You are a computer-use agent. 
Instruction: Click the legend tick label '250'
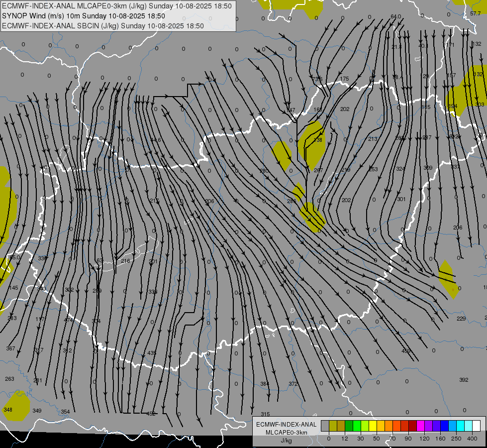click(x=456, y=439)
